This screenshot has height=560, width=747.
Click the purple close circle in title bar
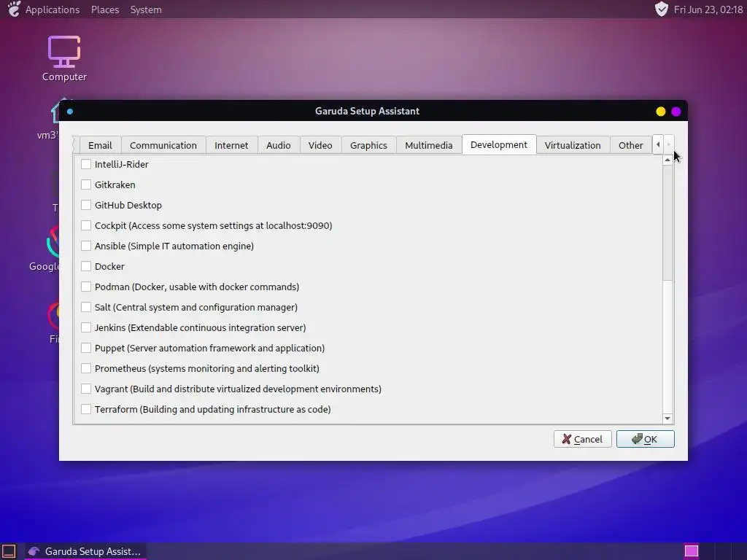coord(676,112)
